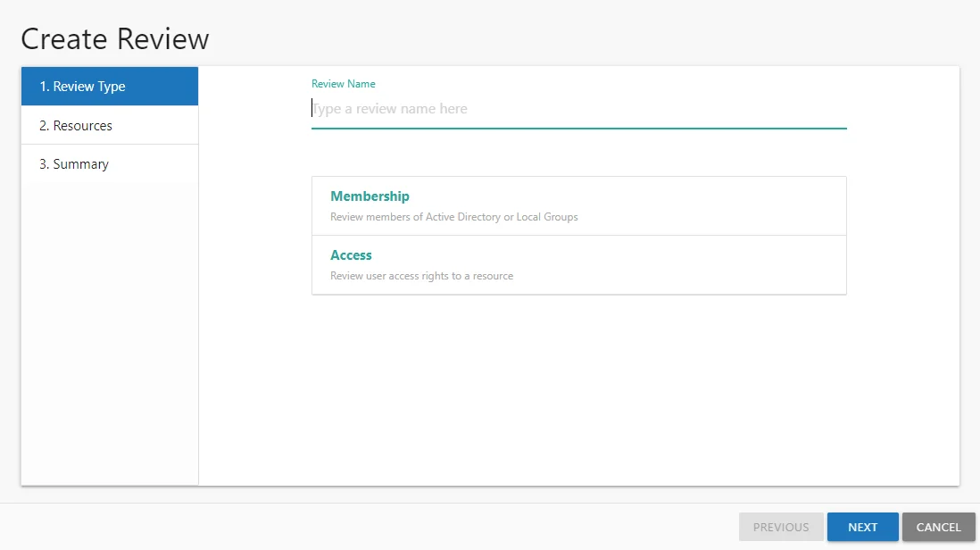Click the 'Type a review name here' placeholder

coord(389,109)
